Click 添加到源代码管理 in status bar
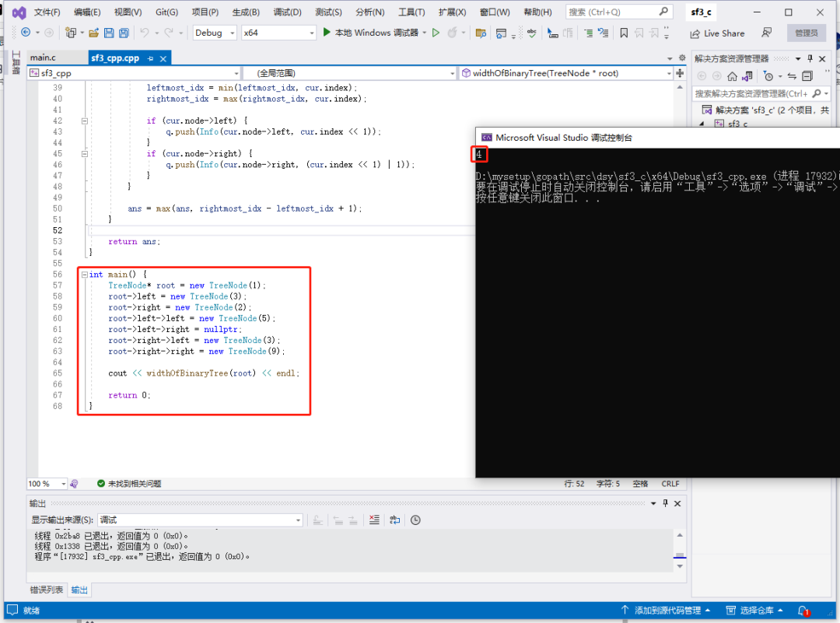Viewport: 840px width, 623px height. tap(665, 610)
